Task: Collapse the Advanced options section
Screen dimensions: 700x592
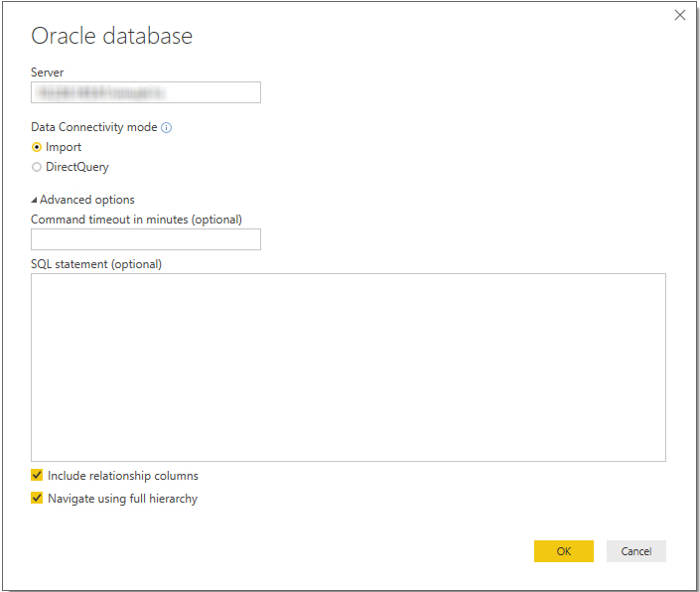Action: pyautogui.click(x=34, y=200)
